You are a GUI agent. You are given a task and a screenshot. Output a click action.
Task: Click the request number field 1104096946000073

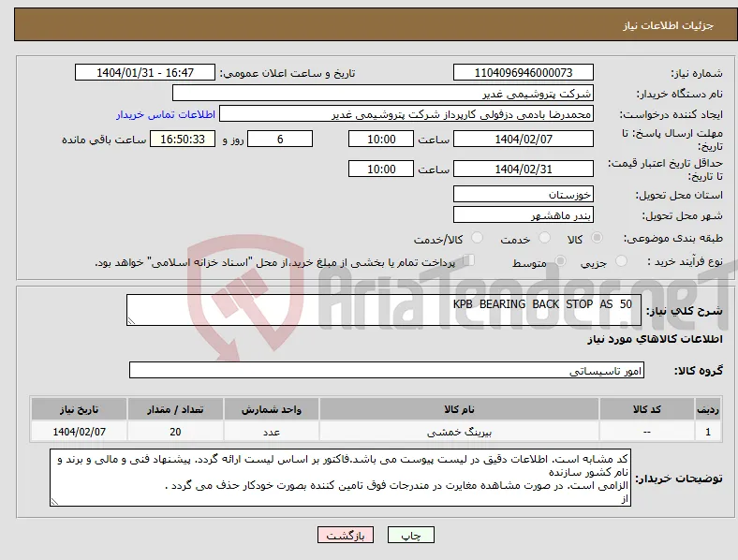pyautogui.click(x=523, y=72)
